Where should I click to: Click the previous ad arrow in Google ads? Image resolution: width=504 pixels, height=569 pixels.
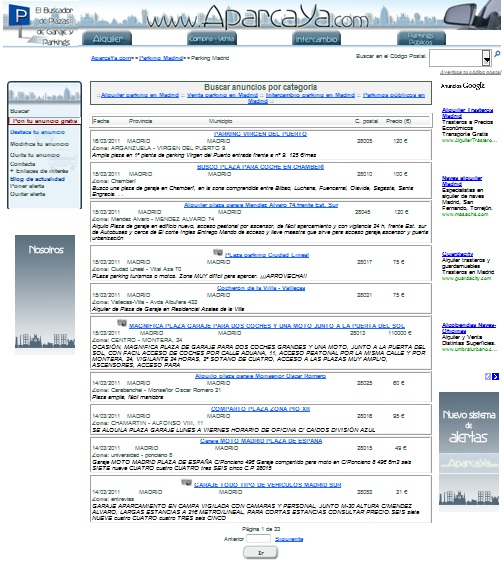click(x=488, y=377)
